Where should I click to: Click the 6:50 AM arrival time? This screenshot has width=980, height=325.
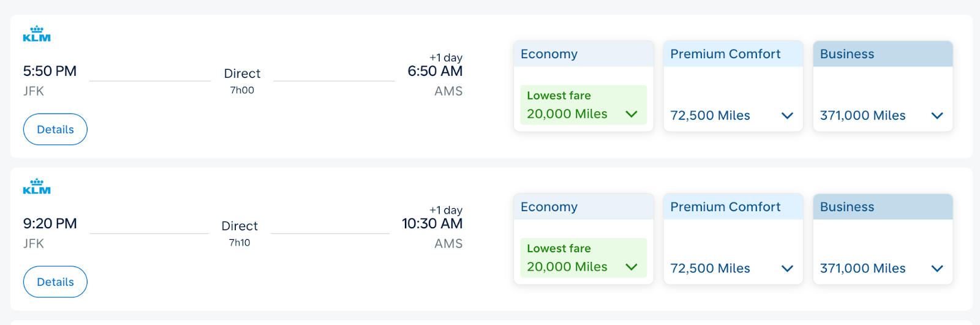pos(435,71)
